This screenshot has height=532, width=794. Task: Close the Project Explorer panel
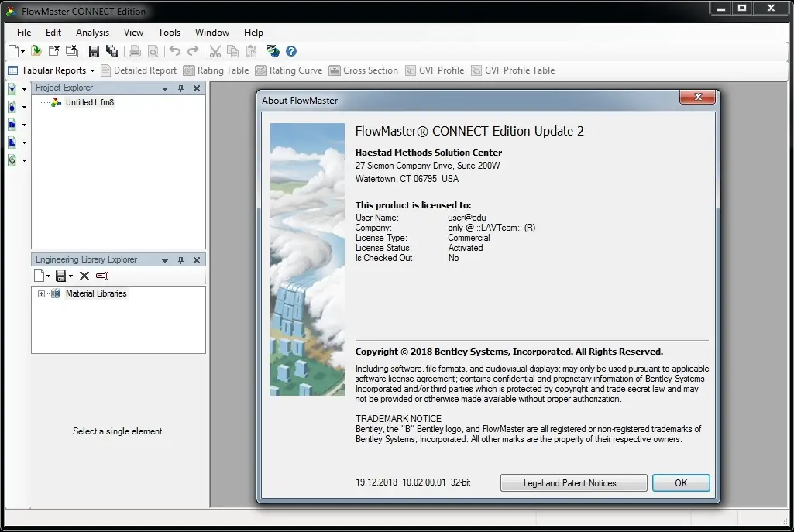[x=197, y=88]
